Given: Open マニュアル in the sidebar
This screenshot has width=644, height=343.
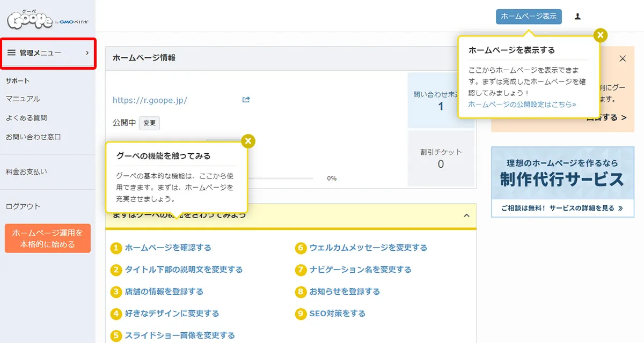Looking at the screenshot, I should [x=23, y=99].
